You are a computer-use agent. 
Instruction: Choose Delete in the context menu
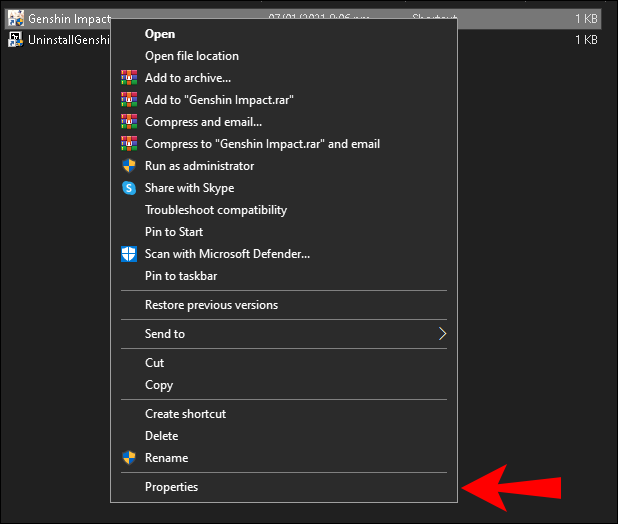[x=162, y=436]
